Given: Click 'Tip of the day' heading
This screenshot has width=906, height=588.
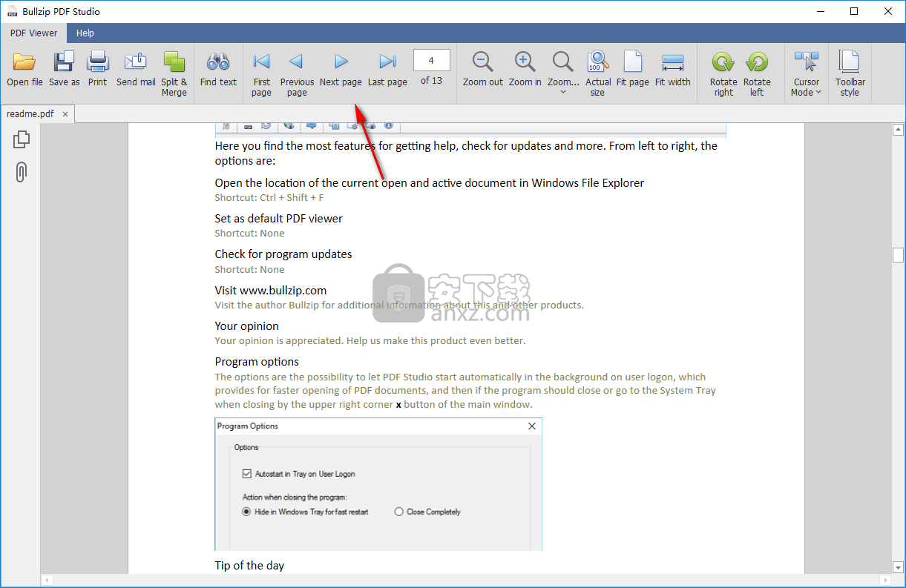Looking at the screenshot, I should 249,566.
